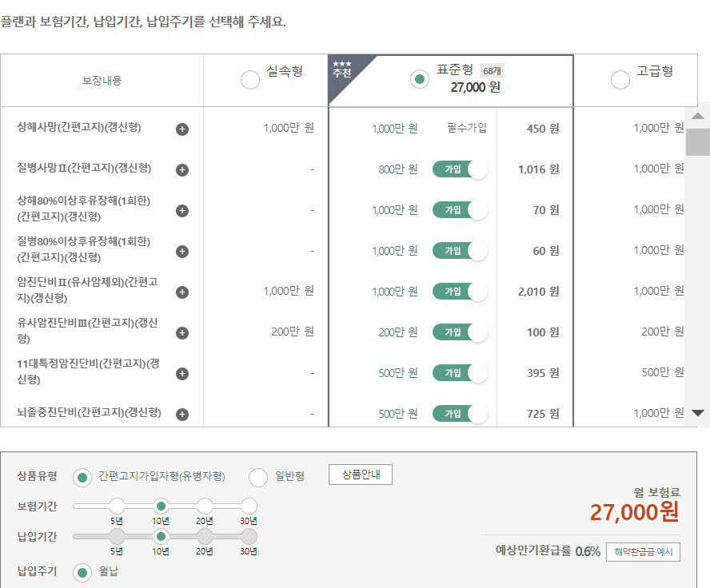Click the 68개 coverage count badge
710x588 pixels.
point(492,71)
